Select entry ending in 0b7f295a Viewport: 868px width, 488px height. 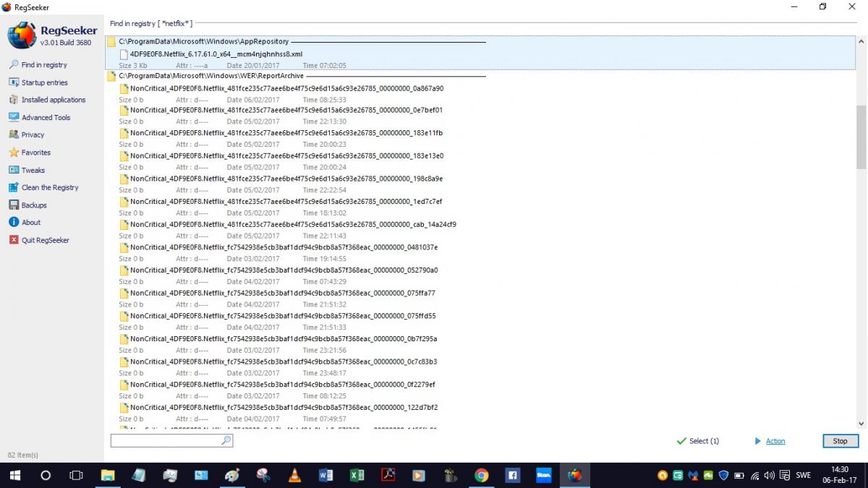284,338
